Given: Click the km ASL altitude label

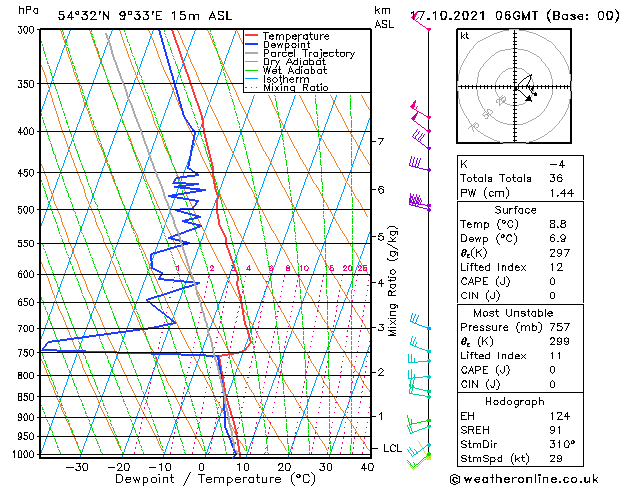Looking at the screenshot, I should tap(384, 17).
